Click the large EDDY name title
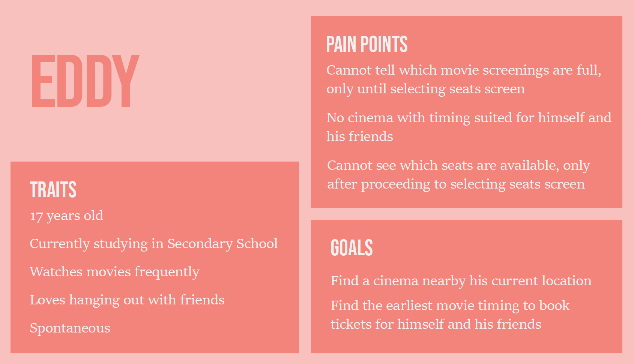 click(x=86, y=81)
